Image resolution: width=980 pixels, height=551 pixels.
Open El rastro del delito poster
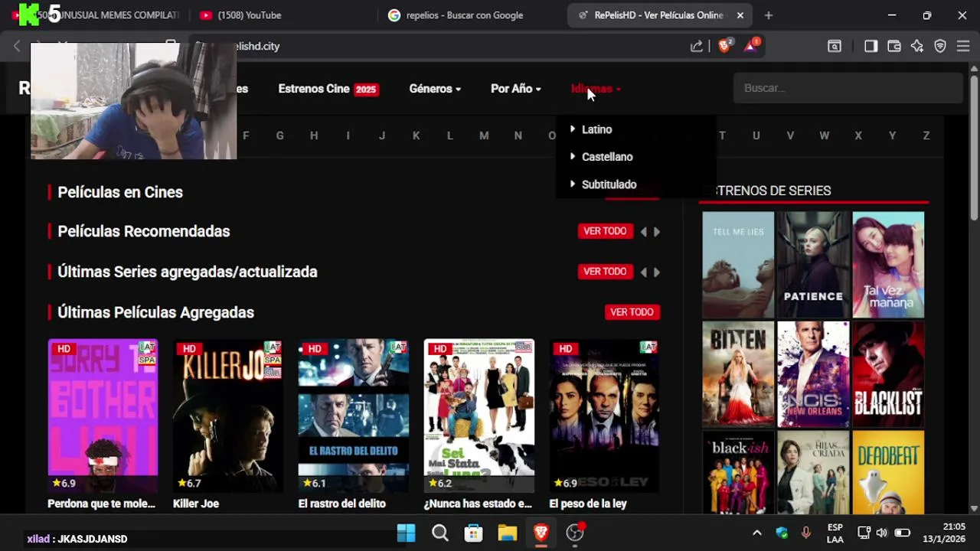[353, 416]
